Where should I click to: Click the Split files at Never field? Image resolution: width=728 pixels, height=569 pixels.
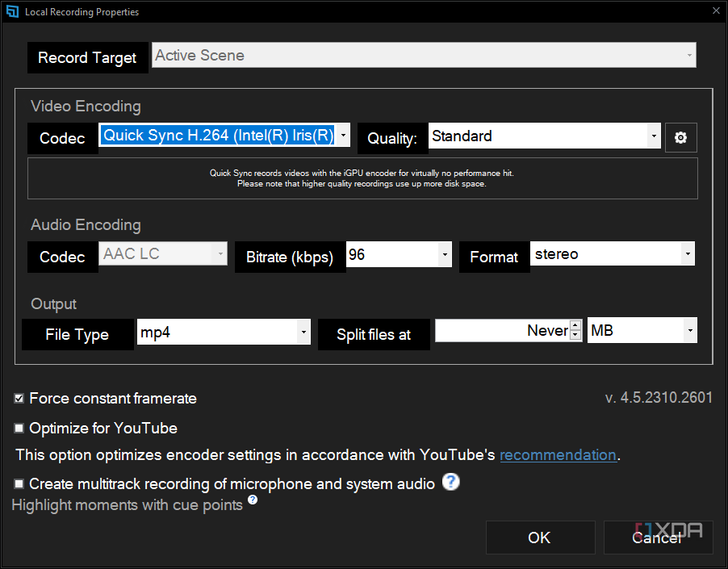tap(502, 330)
